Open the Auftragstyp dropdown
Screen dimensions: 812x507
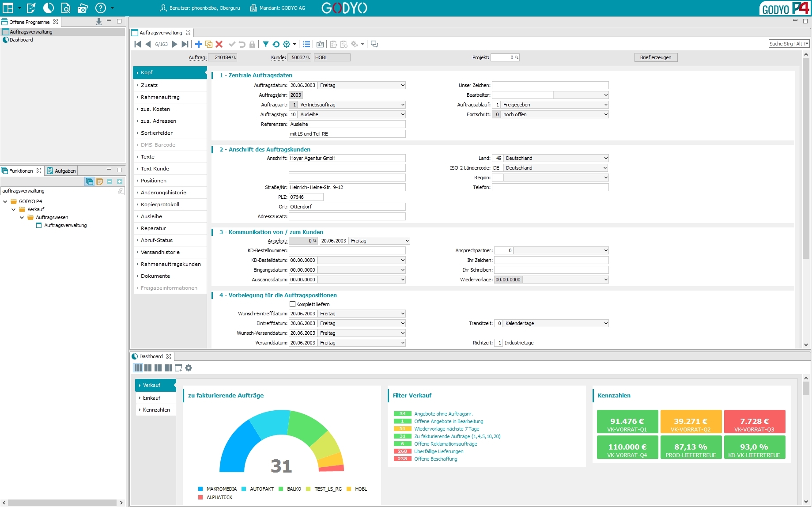coord(403,114)
